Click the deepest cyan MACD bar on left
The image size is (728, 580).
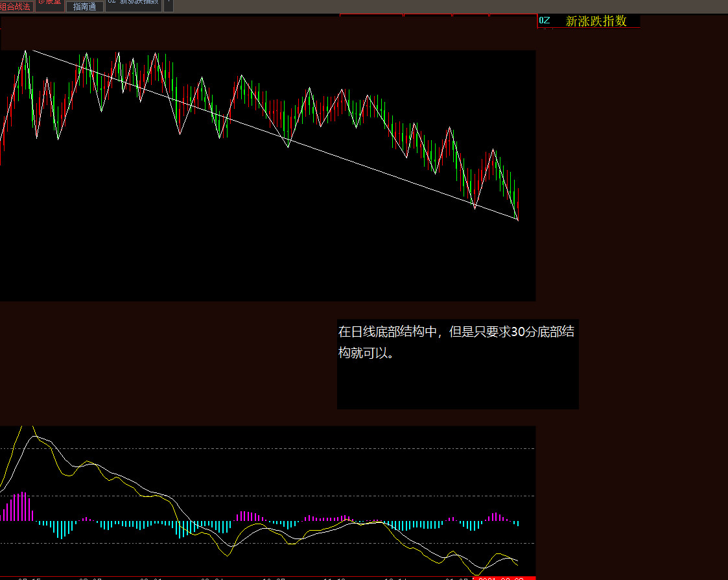click(x=62, y=529)
